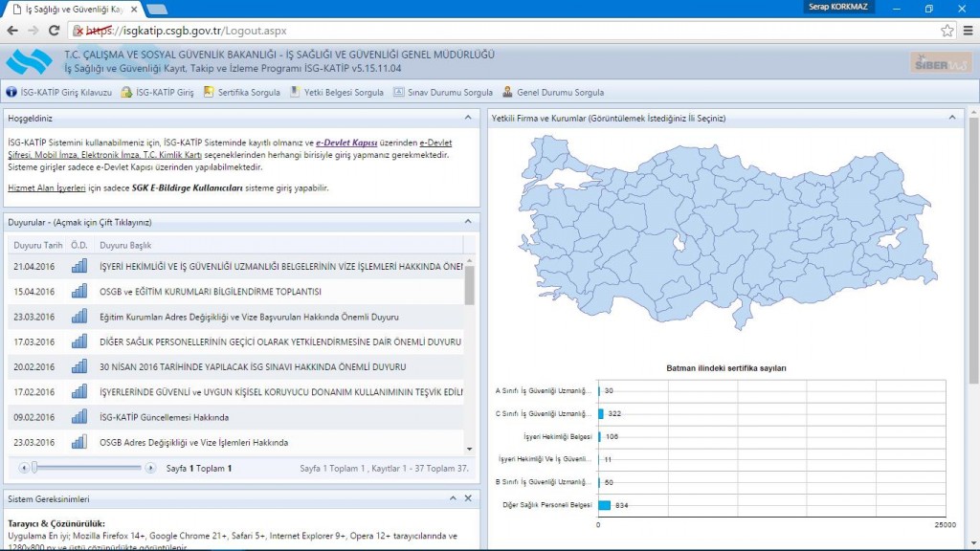Click the e-Devlet Şifresi link

click(435, 143)
